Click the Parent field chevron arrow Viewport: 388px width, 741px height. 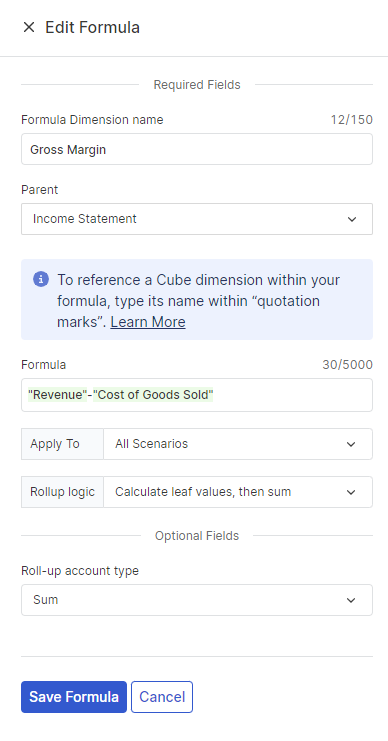pos(352,219)
